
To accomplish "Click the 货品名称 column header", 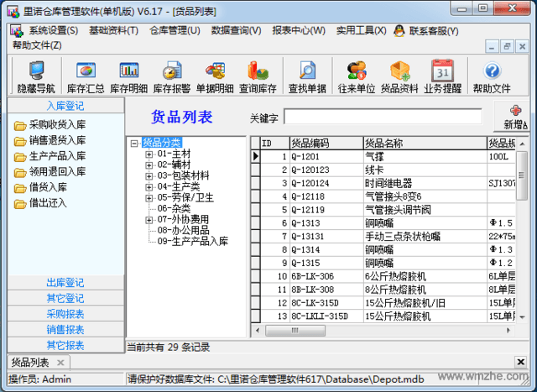I will pos(425,144).
